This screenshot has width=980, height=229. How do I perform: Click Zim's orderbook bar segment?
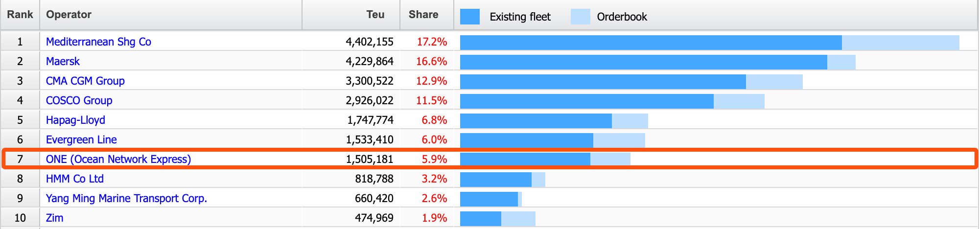click(x=518, y=219)
